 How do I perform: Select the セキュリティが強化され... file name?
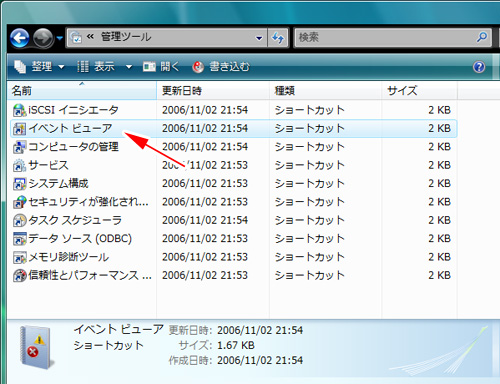click(x=88, y=202)
